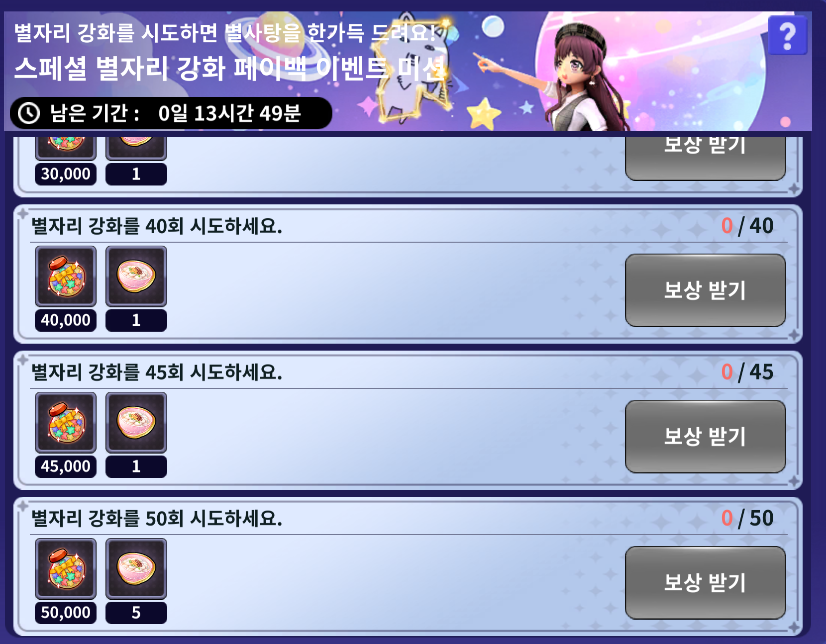Click the 0 / 45 progress counter
Screen dimensions: 826x644
tap(747, 372)
